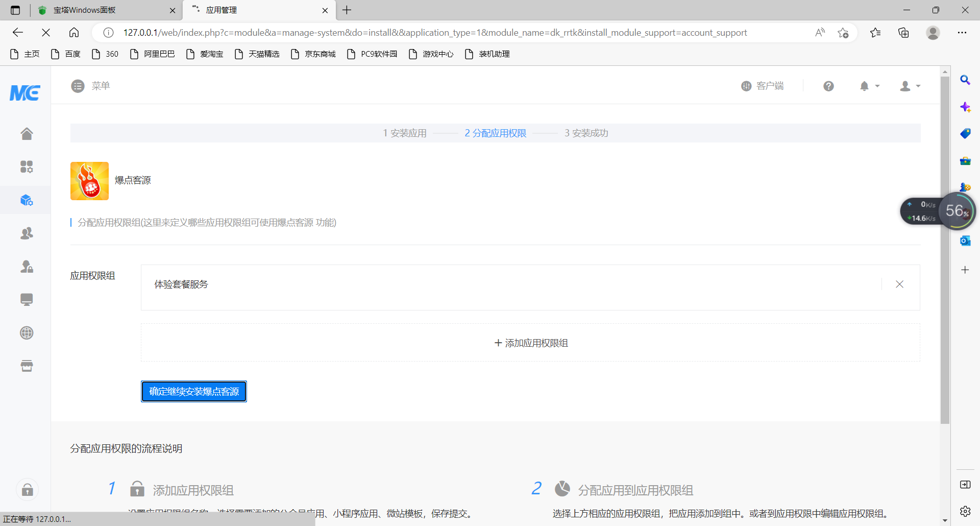
Task: Open the home page from left sidebar
Action: pyautogui.click(x=26, y=133)
